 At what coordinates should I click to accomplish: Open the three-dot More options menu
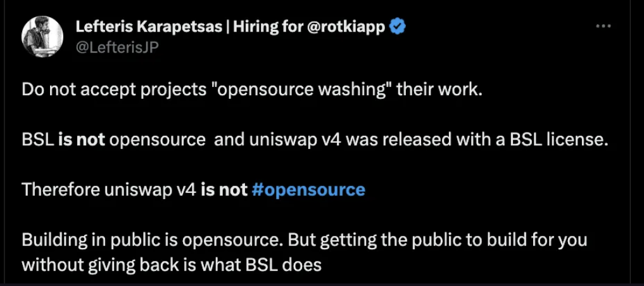604,27
